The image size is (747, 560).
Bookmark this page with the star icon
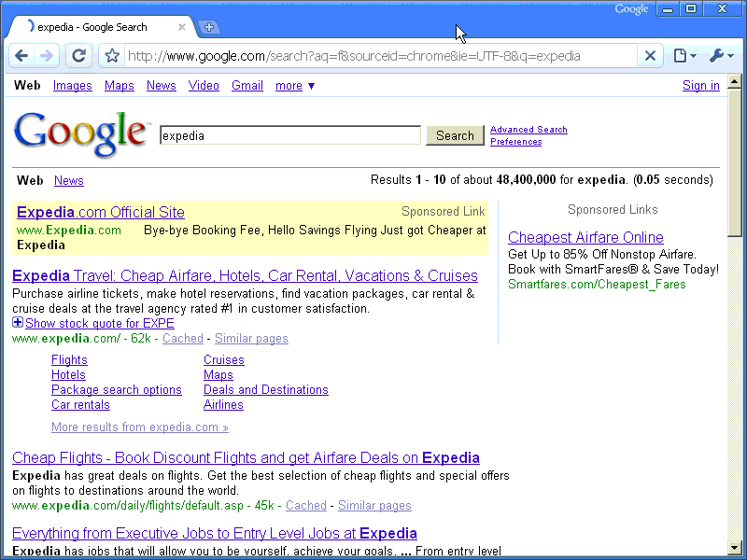click(x=112, y=56)
